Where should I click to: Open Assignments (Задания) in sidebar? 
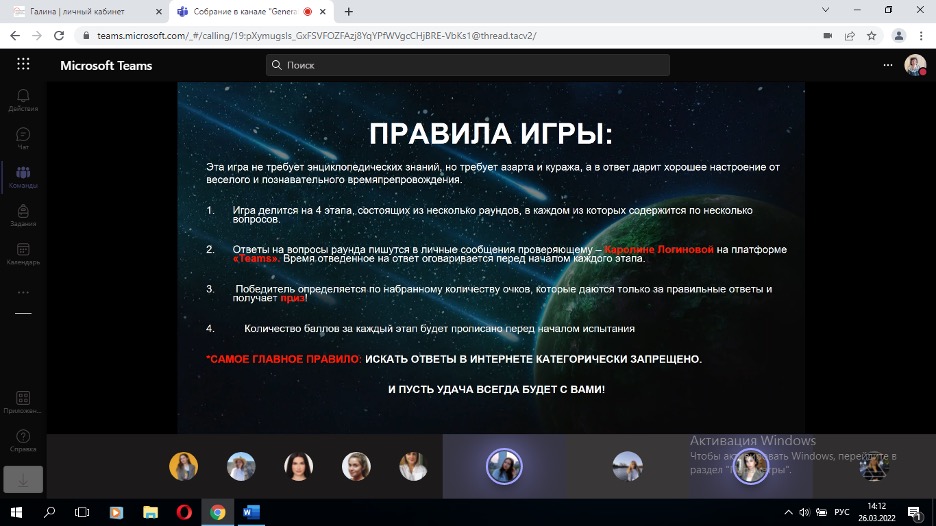point(23,215)
